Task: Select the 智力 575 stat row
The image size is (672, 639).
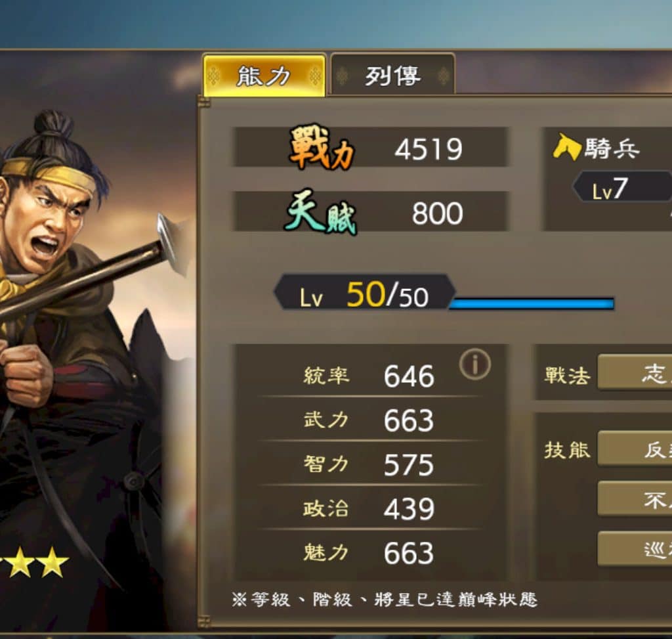Action: (x=369, y=464)
